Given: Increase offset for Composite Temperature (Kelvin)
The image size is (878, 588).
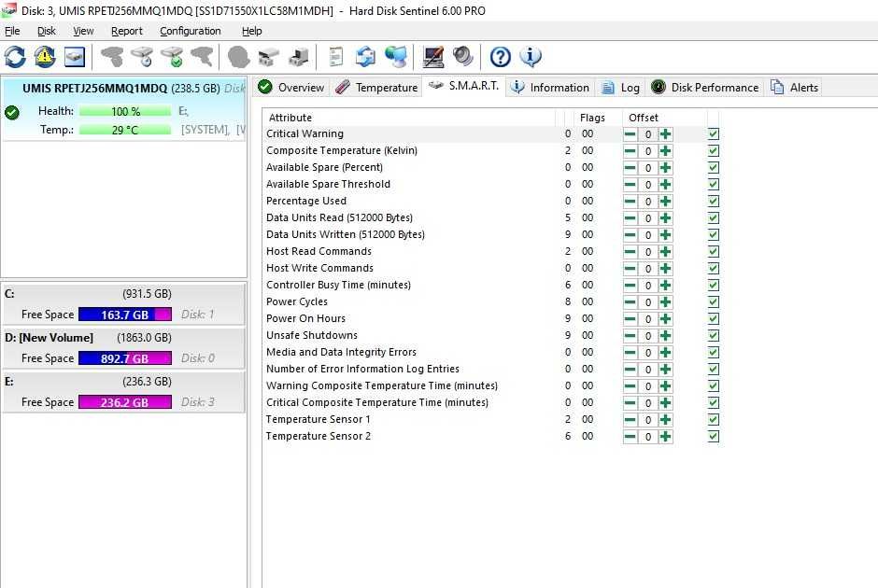Looking at the screenshot, I should pos(665,151).
